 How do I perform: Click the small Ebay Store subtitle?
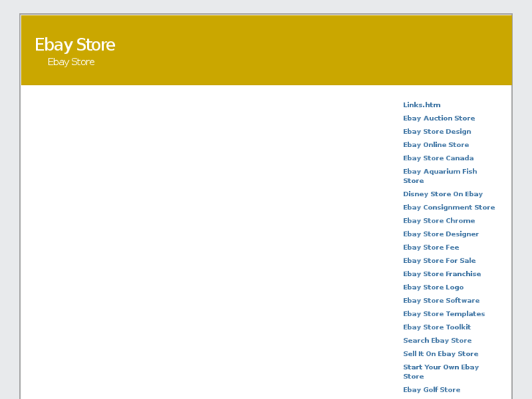tap(71, 61)
